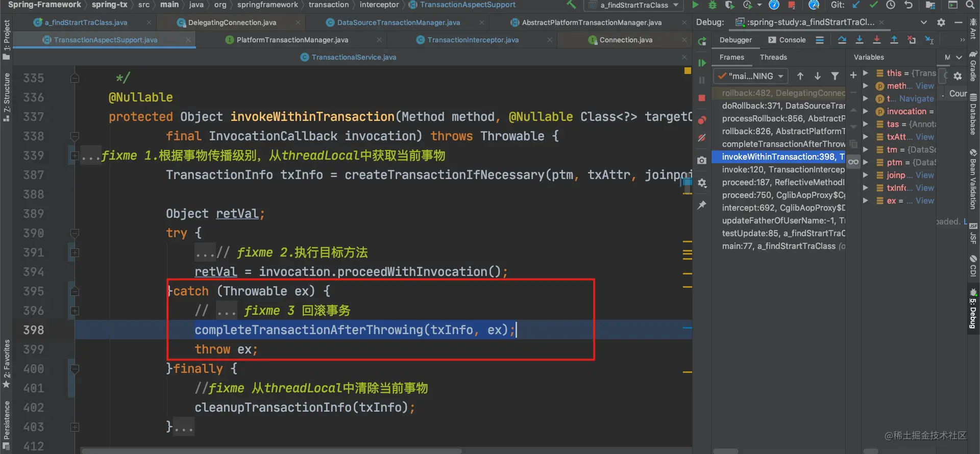Expand the folded code at line 339
Viewport: 980px width, 454px height.
(75, 156)
